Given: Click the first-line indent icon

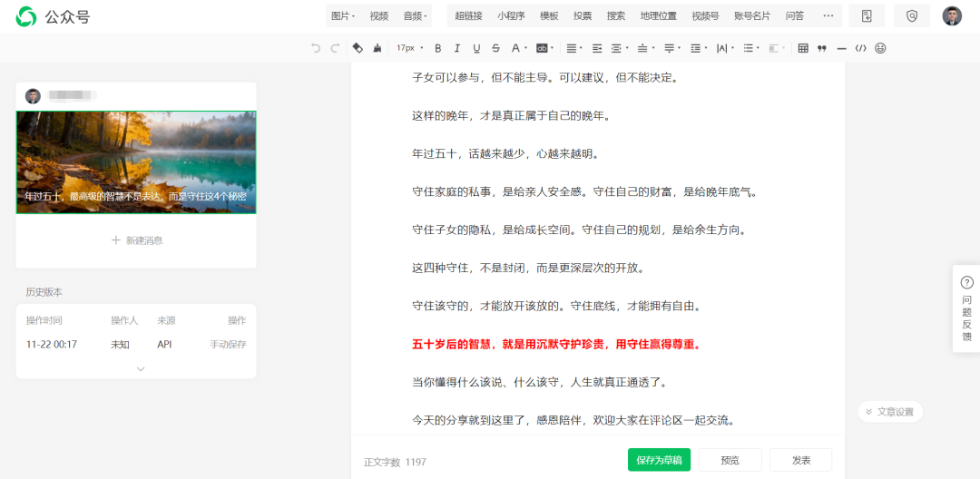Looking at the screenshot, I should tap(597, 48).
